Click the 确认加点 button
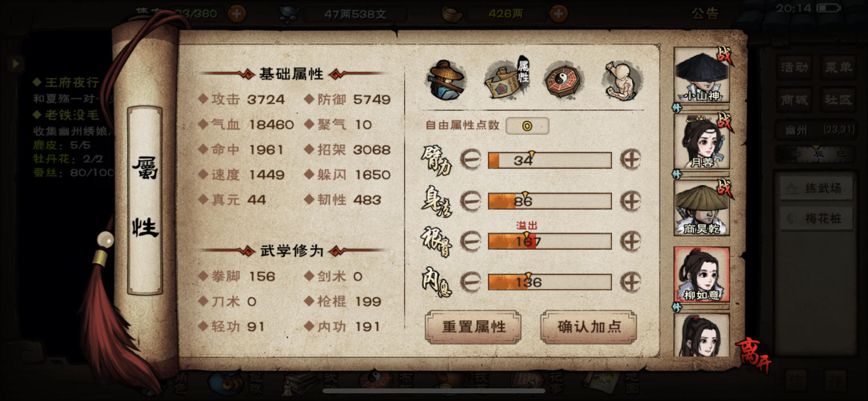The height and width of the screenshot is (401, 868). pos(589,327)
